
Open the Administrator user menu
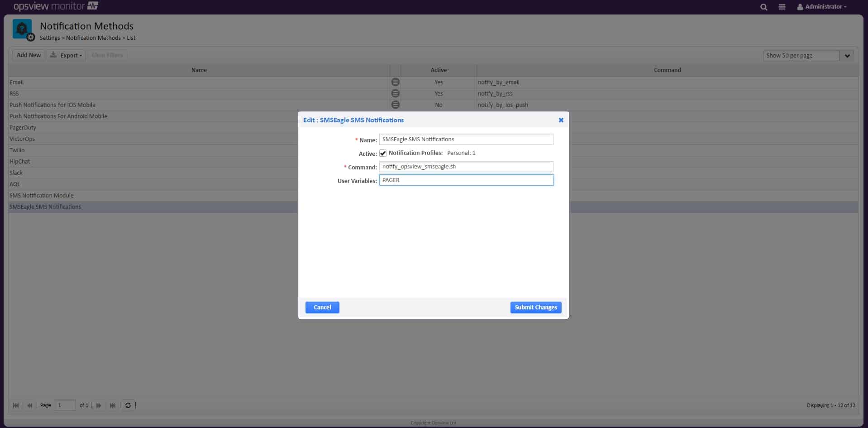[821, 7]
